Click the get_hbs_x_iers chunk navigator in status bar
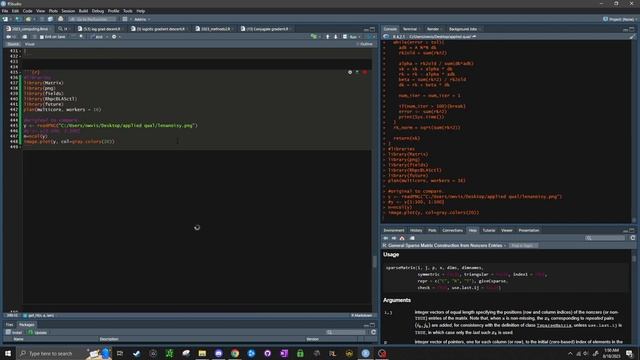This screenshot has width=640, height=360. pos(39,316)
